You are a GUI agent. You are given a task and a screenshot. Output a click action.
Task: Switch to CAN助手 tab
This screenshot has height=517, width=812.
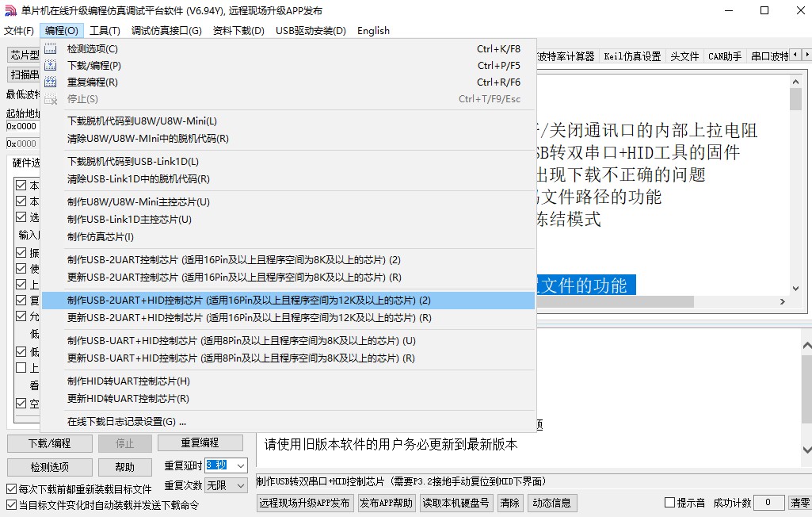click(x=725, y=56)
